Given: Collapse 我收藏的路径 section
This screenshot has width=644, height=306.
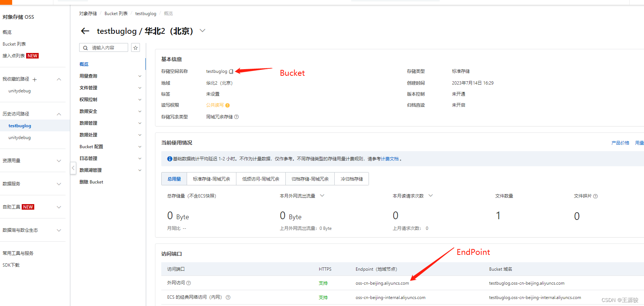Looking at the screenshot, I should pos(59,79).
